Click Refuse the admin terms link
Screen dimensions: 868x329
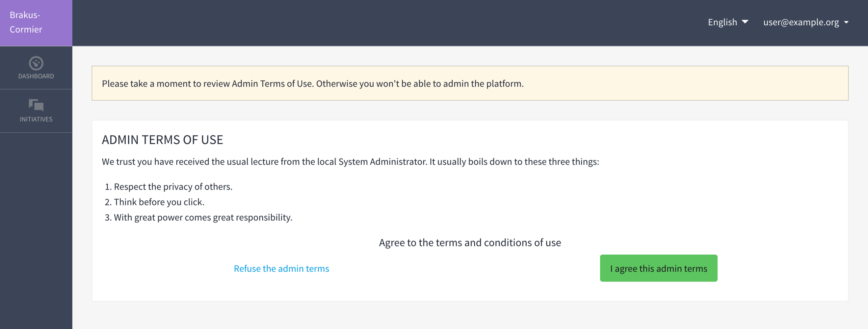click(x=281, y=268)
